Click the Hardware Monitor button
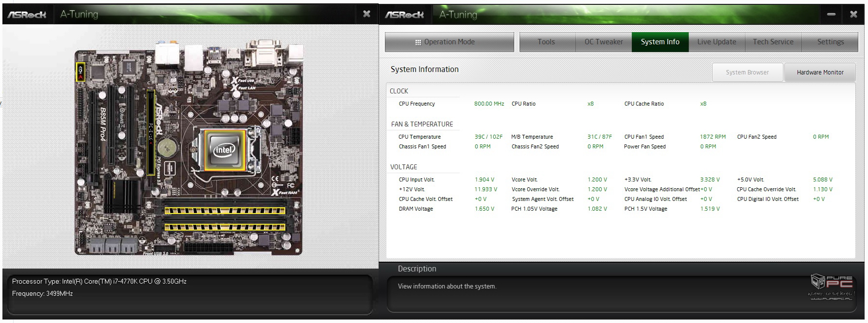This screenshot has width=868, height=323. (820, 72)
